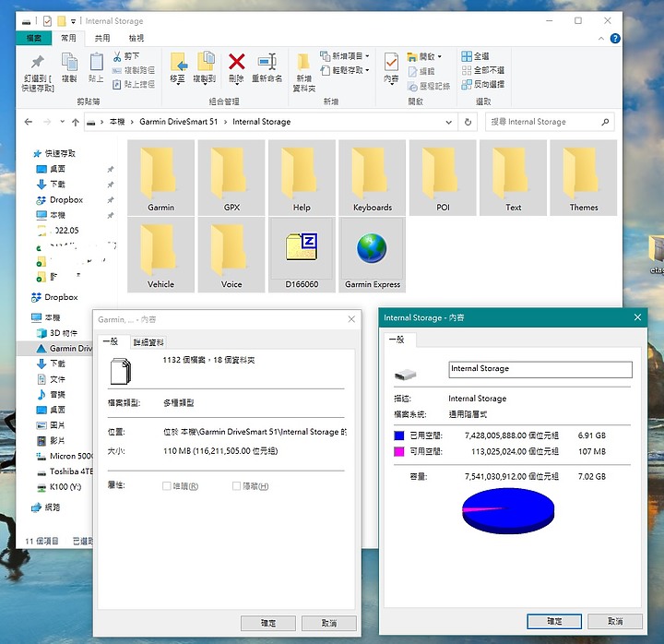Viewport: 664px width, 644px height.
Task: Click the Rename icon
Action: point(267,62)
